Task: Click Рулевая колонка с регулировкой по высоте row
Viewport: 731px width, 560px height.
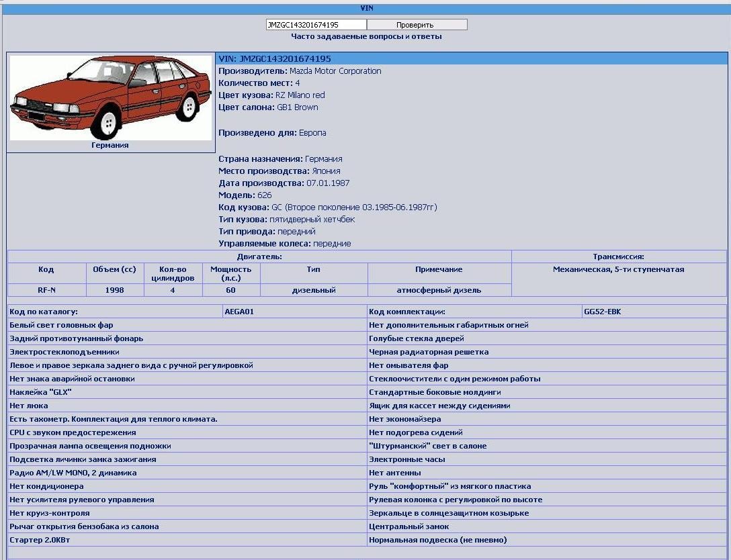Action: 547,500
